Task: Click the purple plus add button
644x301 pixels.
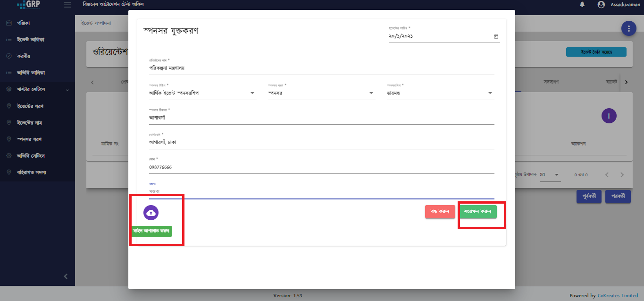Action: coord(609,116)
